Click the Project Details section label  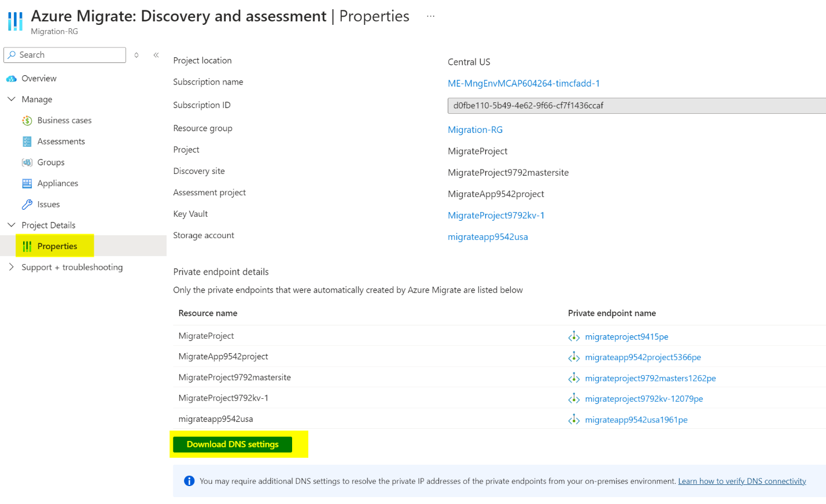point(49,225)
